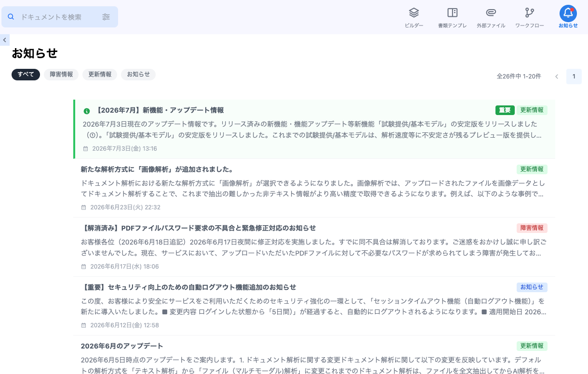Open the 書類テンプレ template icon

(x=453, y=13)
